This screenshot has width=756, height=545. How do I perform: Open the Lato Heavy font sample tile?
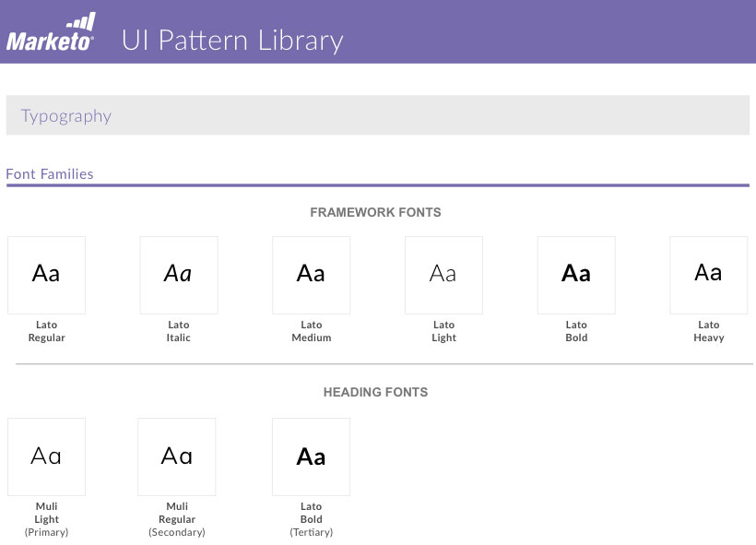(x=708, y=275)
